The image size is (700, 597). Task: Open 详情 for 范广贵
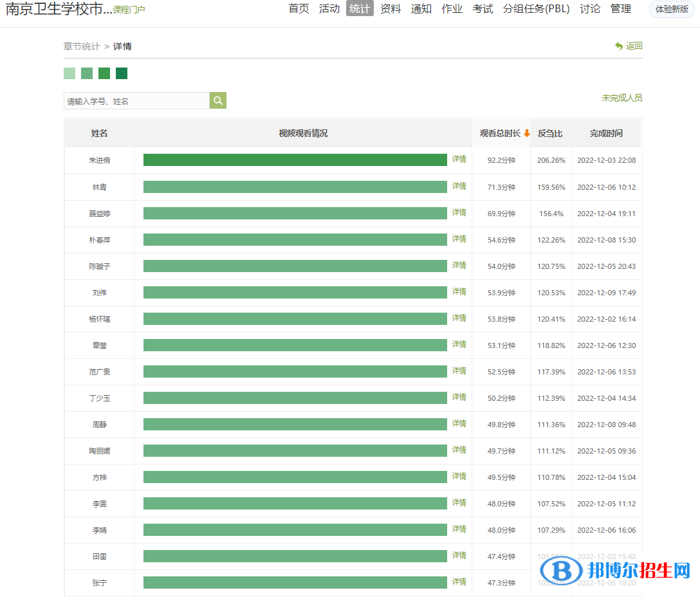pyautogui.click(x=459, y=371)
